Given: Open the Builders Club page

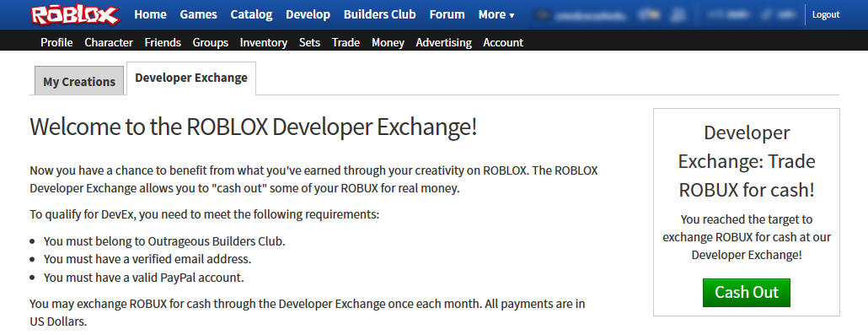Looking at the screenshot, I should (380, 15).
